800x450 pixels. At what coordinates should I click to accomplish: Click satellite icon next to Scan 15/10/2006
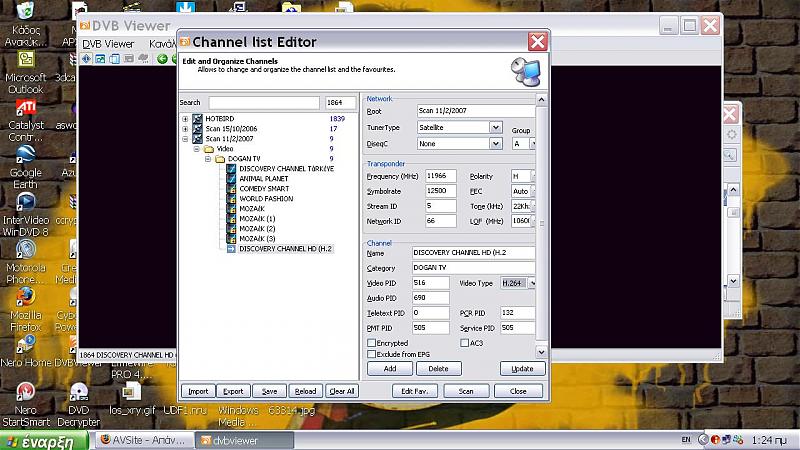197,129
